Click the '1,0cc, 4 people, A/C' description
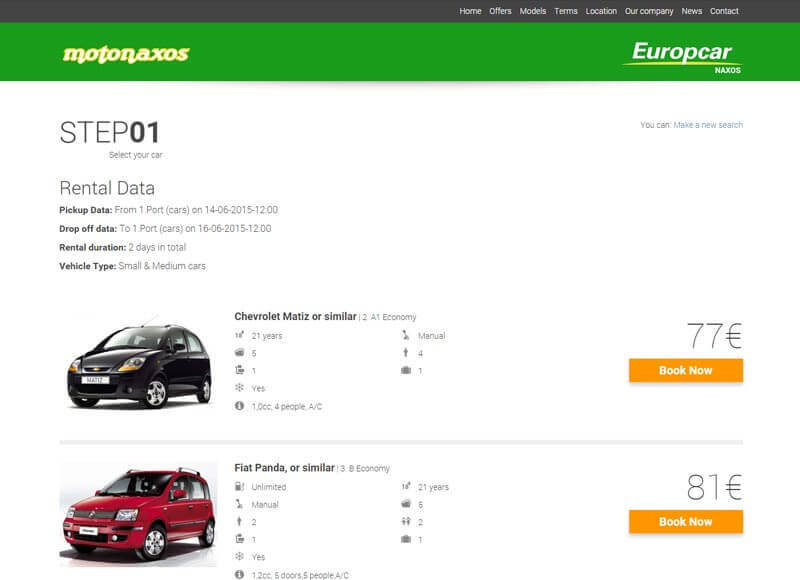Viewport: 800px width, 580px height. pyautogui.click(x=287, y=407)
